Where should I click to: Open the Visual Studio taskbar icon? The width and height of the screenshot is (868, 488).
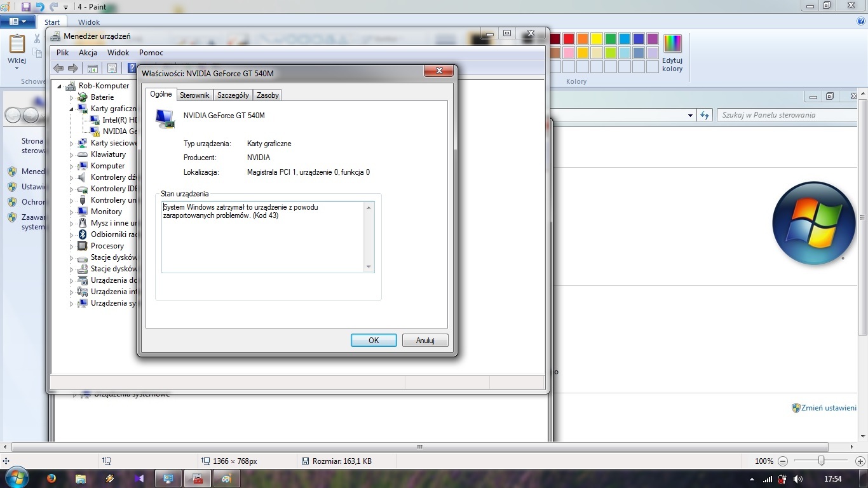coord(139,478)
